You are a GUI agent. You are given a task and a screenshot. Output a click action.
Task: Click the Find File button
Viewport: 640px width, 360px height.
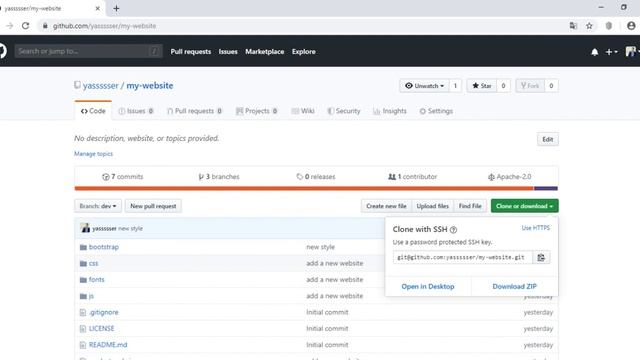click(x=470, y=206)
